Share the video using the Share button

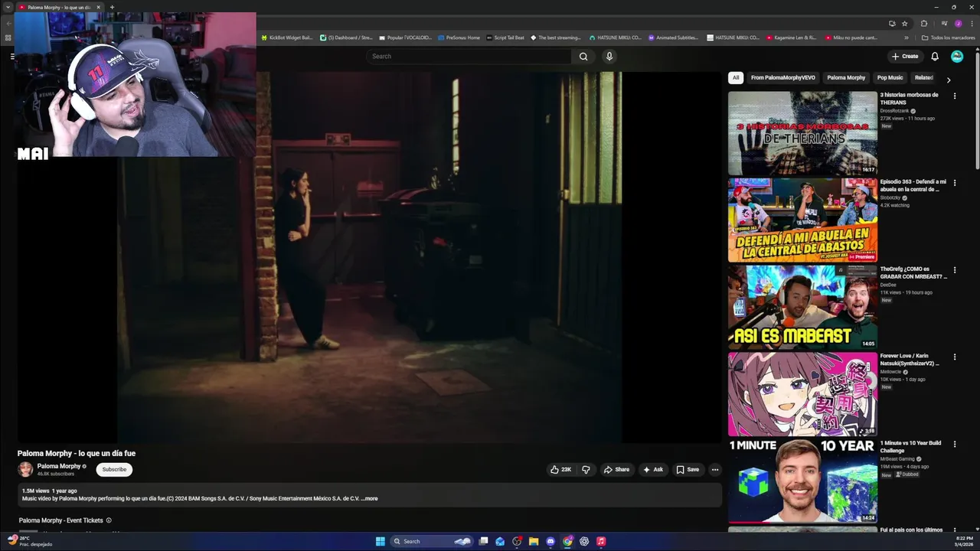click(616, 469)
